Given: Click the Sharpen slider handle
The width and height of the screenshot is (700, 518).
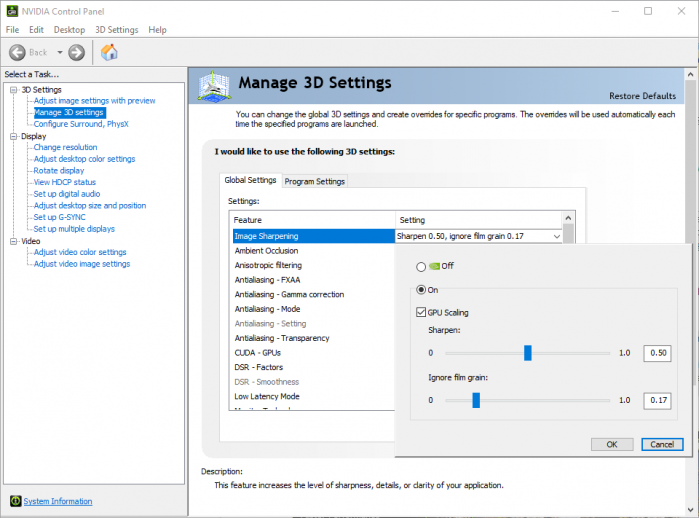Looking at the screenshot, I should click(527, 353).
